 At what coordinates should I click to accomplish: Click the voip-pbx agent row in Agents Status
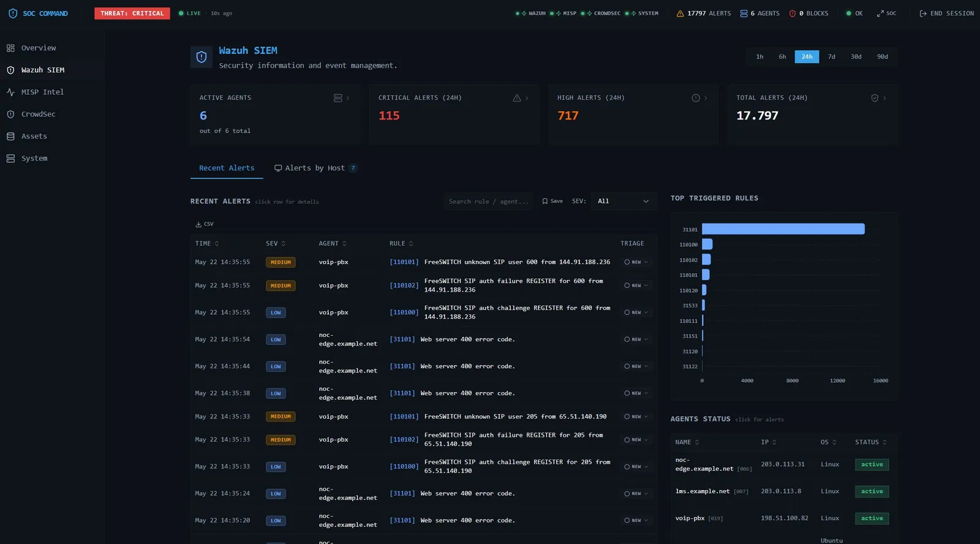(783, 518)
